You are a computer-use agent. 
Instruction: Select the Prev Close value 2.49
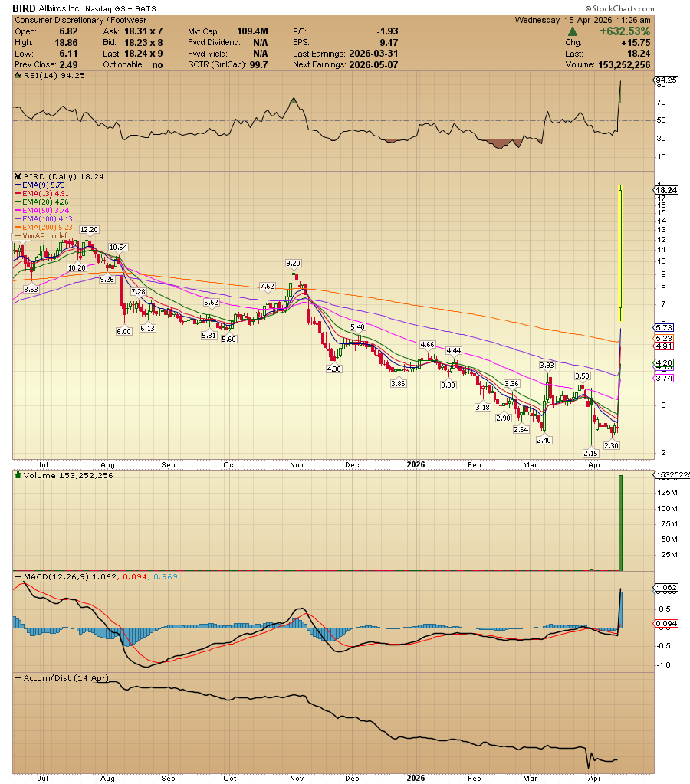[x=68, y=64]
